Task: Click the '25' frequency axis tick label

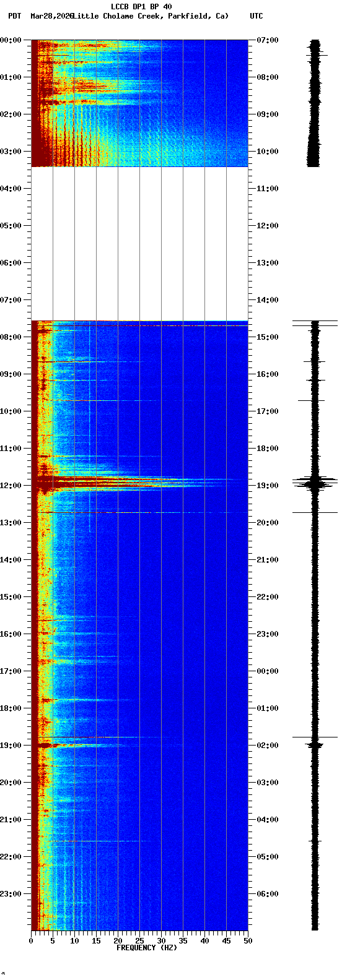Action: tap(139, 941)
